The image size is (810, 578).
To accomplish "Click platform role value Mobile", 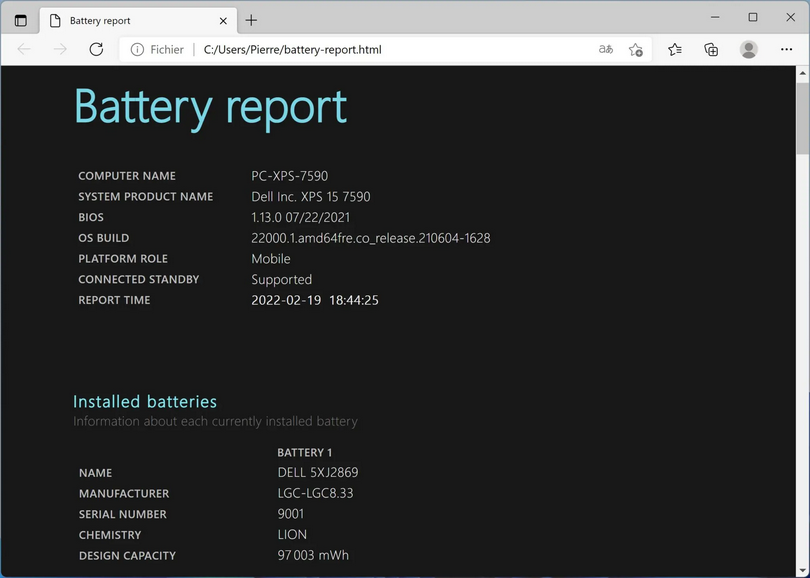I will tap(271, 259).
